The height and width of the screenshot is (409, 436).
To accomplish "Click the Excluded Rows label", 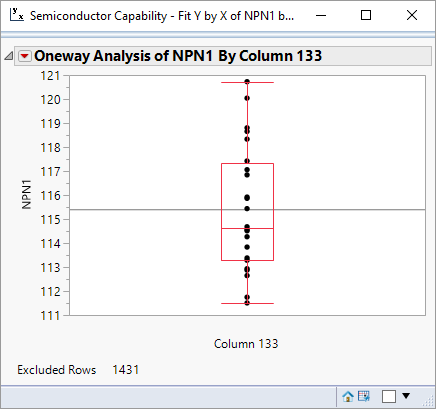I will click(x=57, y=370).
